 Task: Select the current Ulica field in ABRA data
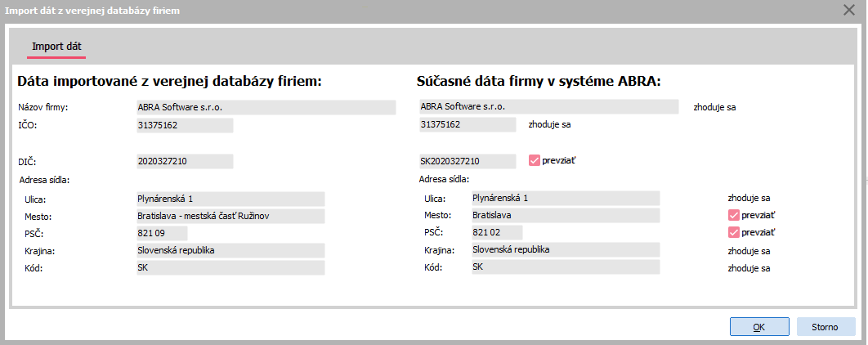[565, 198]
